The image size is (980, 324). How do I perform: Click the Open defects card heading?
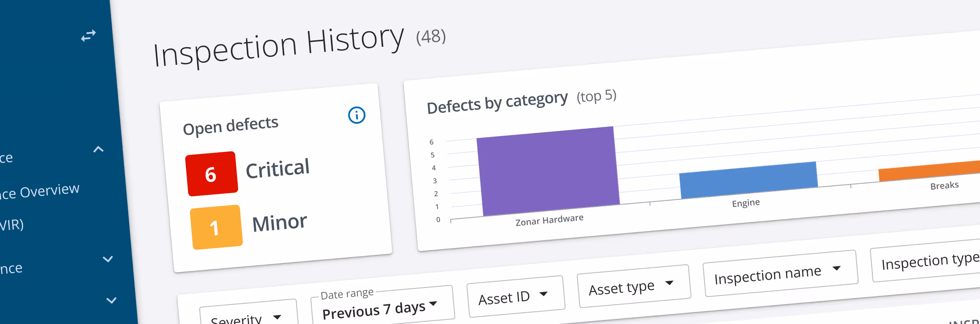coord(231,126)
